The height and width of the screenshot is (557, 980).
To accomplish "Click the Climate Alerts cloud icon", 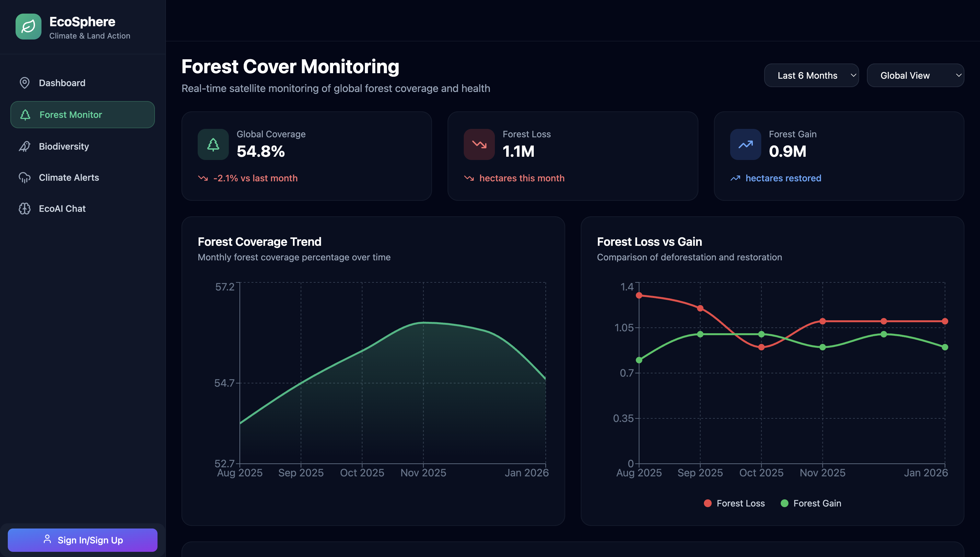I will pos(25,177).
